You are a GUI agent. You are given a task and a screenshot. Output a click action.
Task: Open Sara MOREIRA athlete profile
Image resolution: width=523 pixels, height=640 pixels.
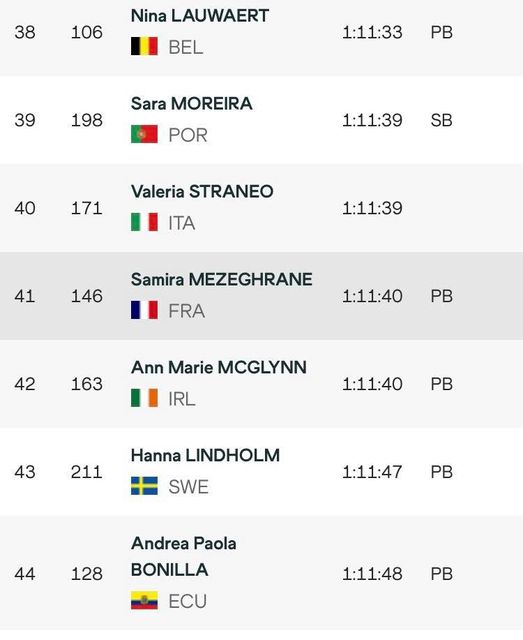pyautogui.click(x=191, y=104)
